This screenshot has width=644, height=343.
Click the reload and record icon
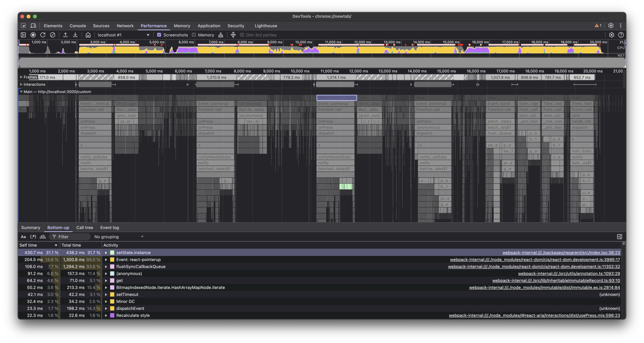[x=43, y=35]
